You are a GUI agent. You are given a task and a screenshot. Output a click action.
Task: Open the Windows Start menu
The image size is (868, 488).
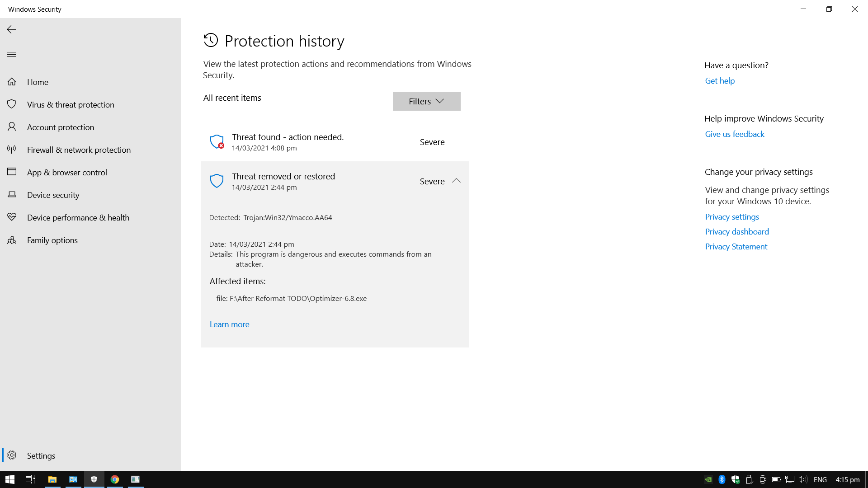click(x=9, y=479)
